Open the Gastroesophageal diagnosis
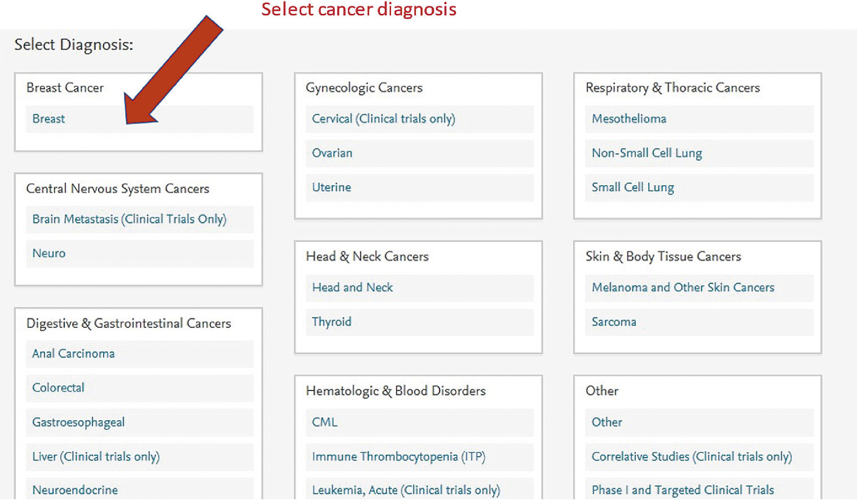This screenshot has height=504, width=857. (78, 422)
